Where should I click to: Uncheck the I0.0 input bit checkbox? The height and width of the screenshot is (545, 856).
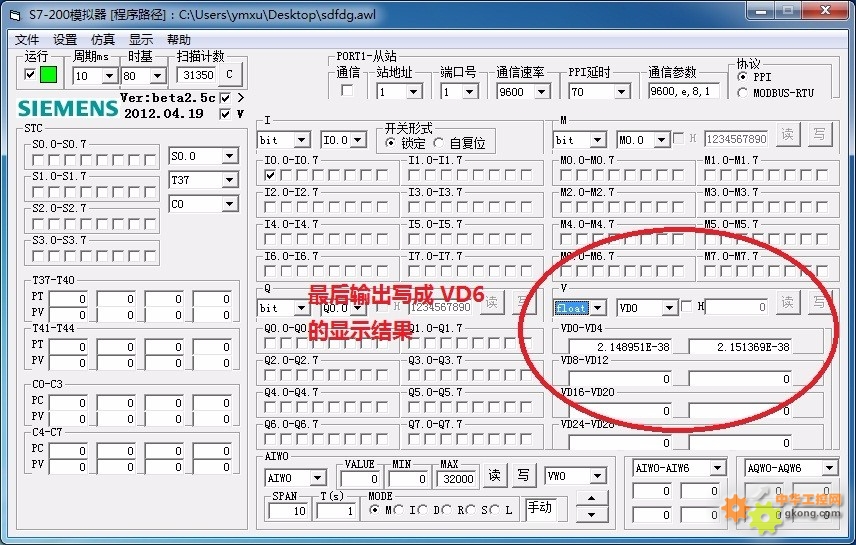(x=270, y=175)
